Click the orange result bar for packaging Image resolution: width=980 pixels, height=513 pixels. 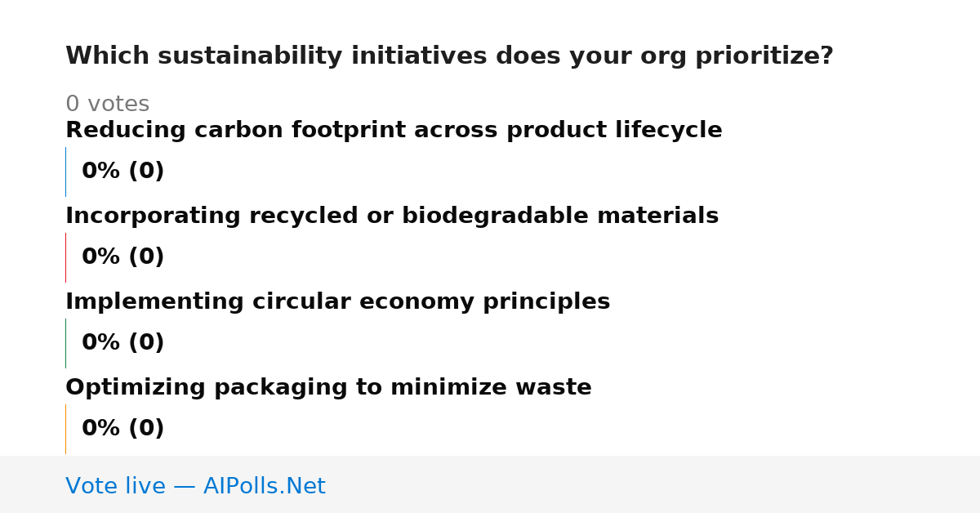point(65,429)
